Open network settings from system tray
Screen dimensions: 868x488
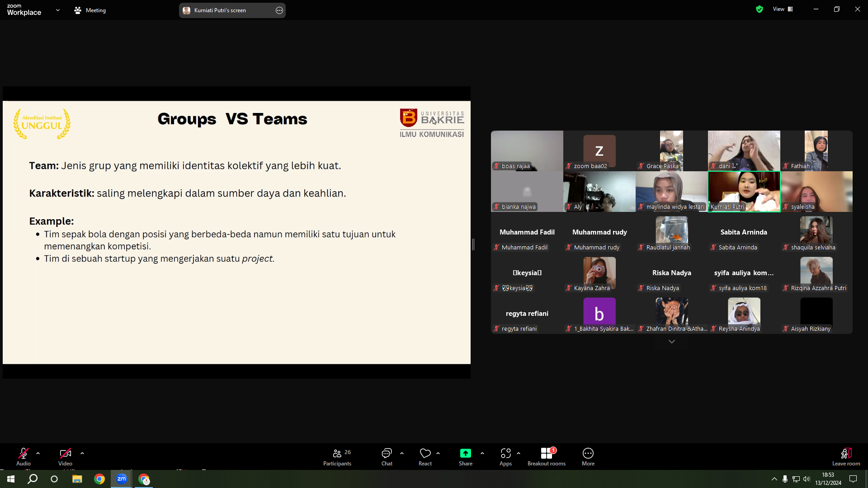coord(796,479)
